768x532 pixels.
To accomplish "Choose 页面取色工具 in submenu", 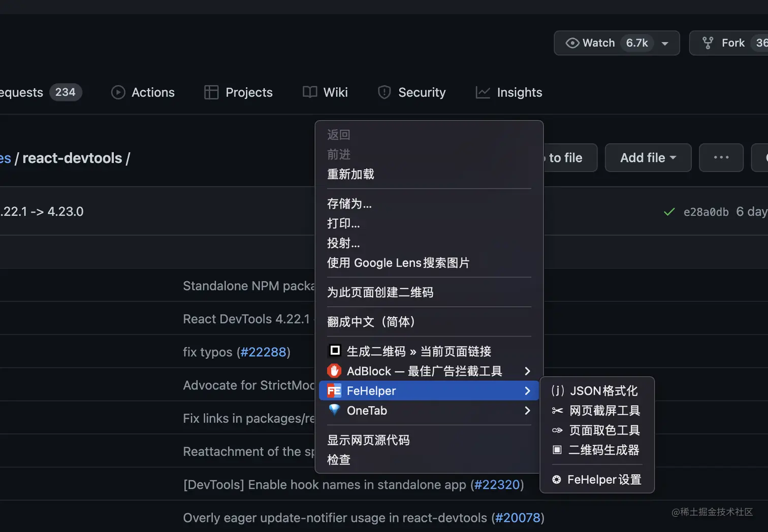I will pyautogui.click(x=597, y=430).
